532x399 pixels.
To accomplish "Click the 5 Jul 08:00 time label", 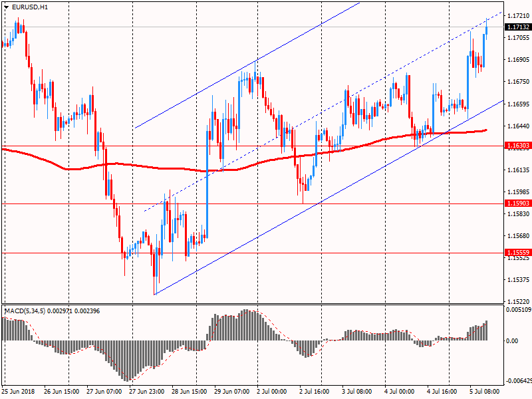I will pyautogui.click(x=485, y=392).
